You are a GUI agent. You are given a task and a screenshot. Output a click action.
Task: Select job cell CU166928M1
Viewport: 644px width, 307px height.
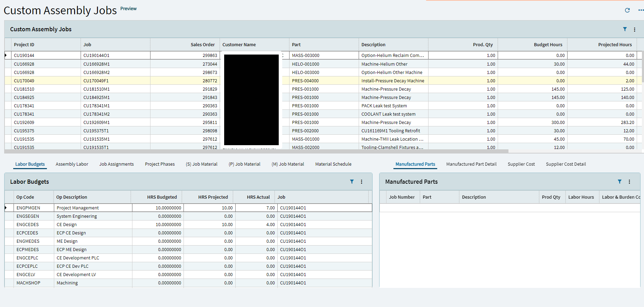pyautogui.click(x=115, y=64)
